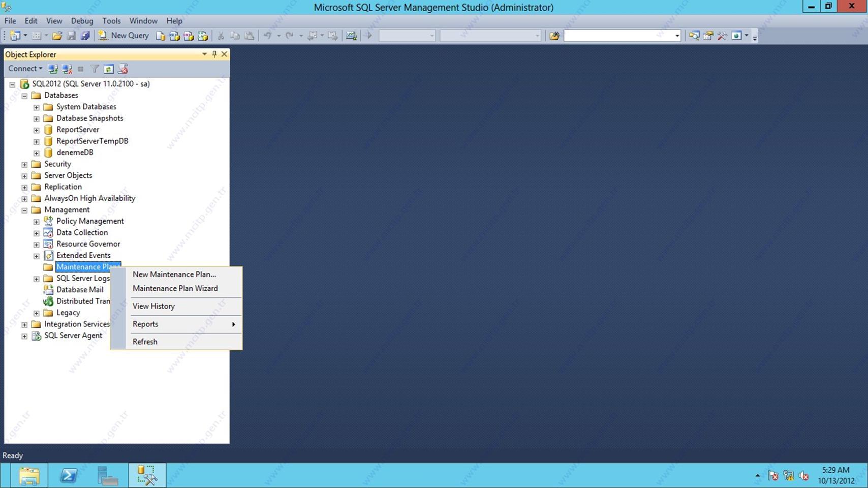Expand the SQL Server Agent node
Screen dimensions: 868x488
pyautogui.click(x=24, y=336)
